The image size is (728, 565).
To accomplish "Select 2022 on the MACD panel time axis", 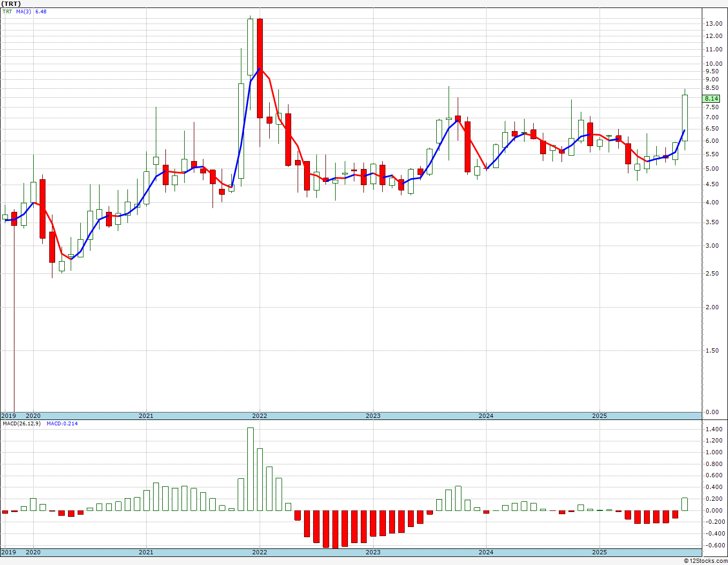I will click(260, 552).
